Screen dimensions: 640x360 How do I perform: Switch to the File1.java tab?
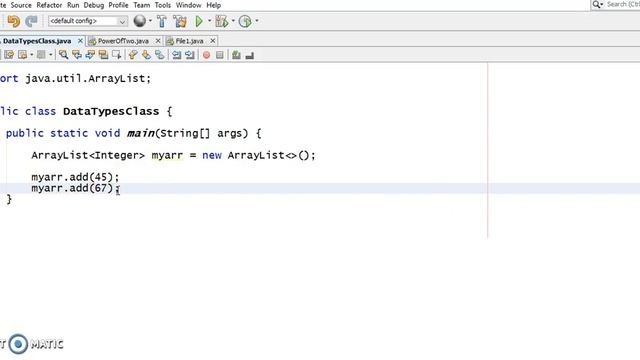(189, 41)
